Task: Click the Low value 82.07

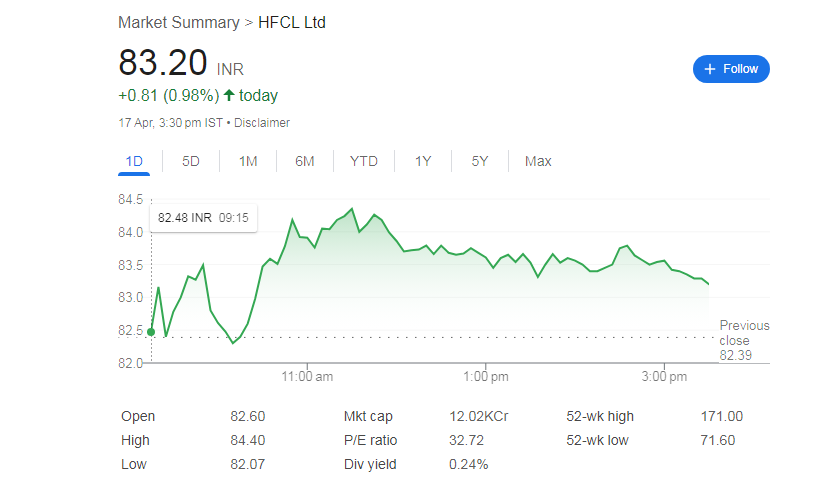Action: click(248, 464)
